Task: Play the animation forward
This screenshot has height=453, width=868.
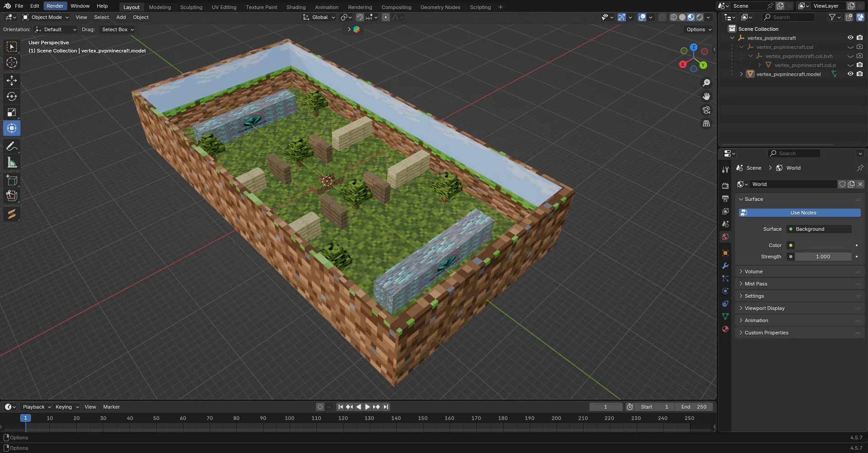Action: click(x=368, y=407)
